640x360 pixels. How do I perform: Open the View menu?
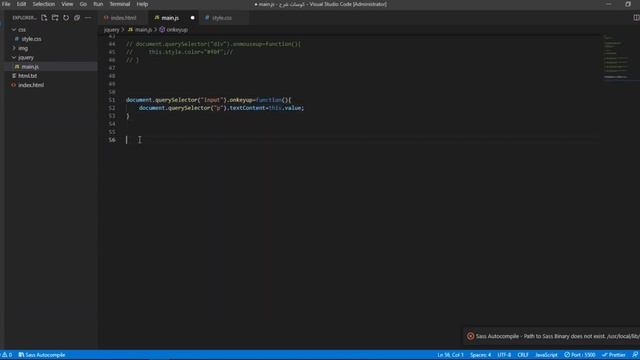67,4
